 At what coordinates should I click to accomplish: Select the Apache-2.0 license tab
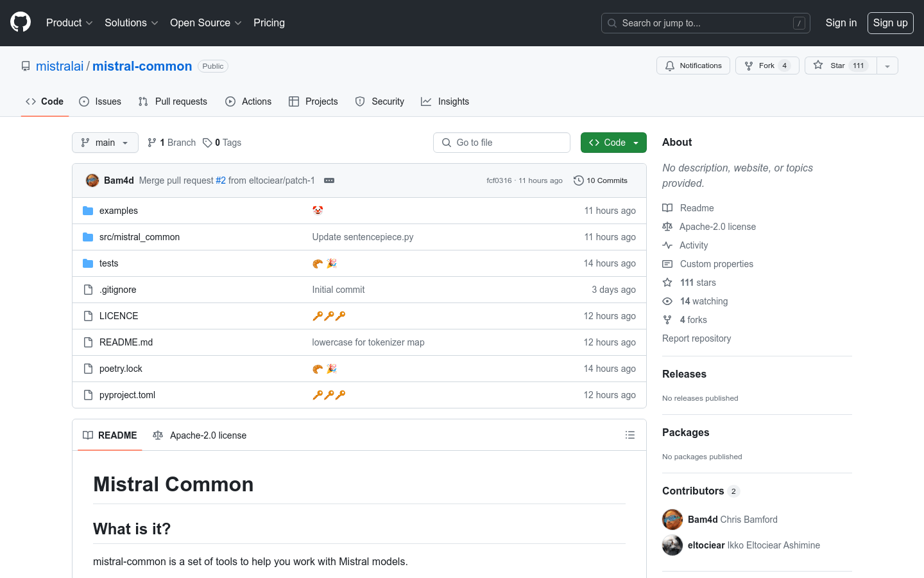200,435
